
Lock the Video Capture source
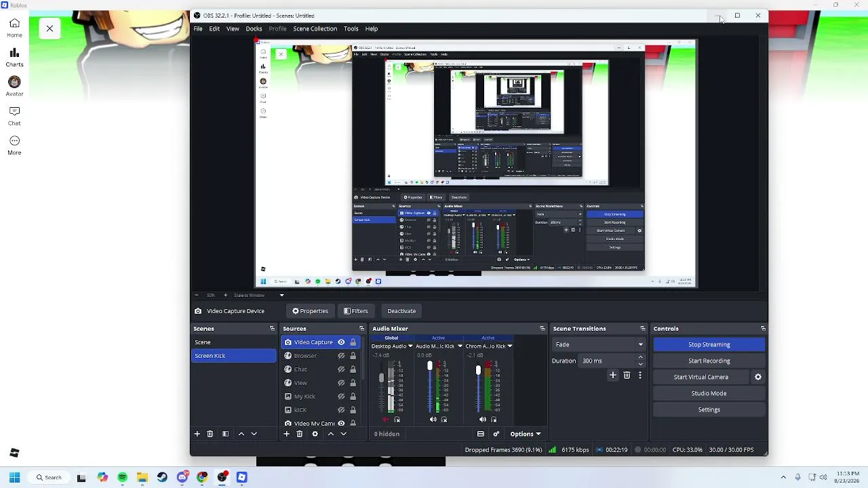pyautogui.click(x=353, y=342)
